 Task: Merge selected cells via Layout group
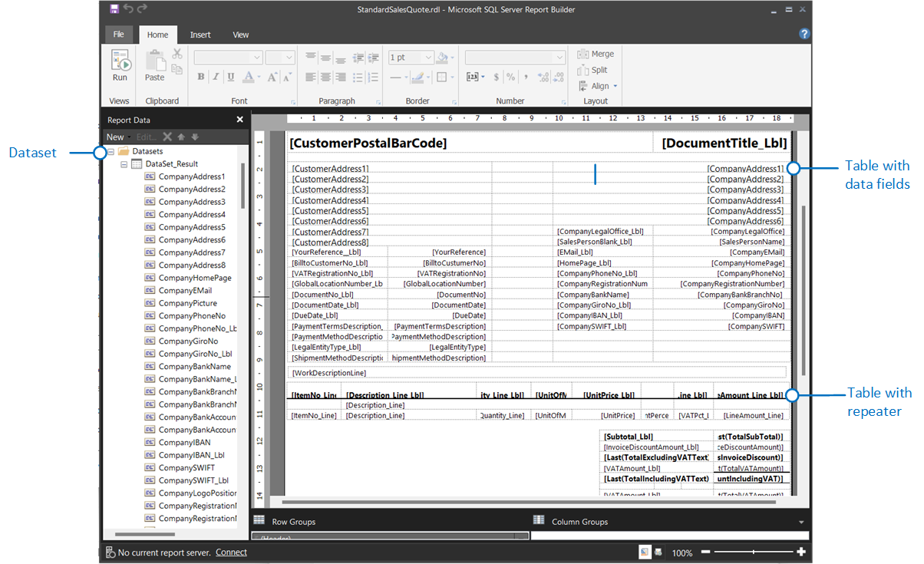click(x=596, y=54)
